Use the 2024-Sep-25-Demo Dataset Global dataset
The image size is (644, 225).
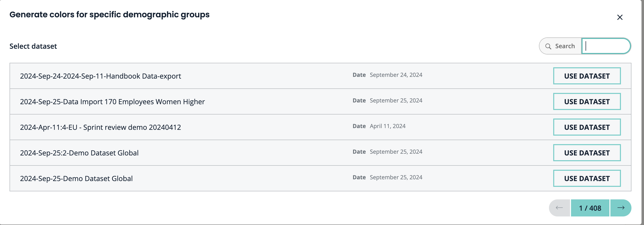(587, 179)
